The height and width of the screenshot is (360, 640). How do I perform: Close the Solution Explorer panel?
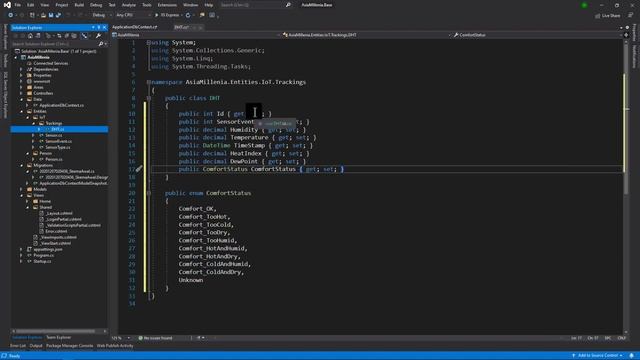(x=104, y=27)
